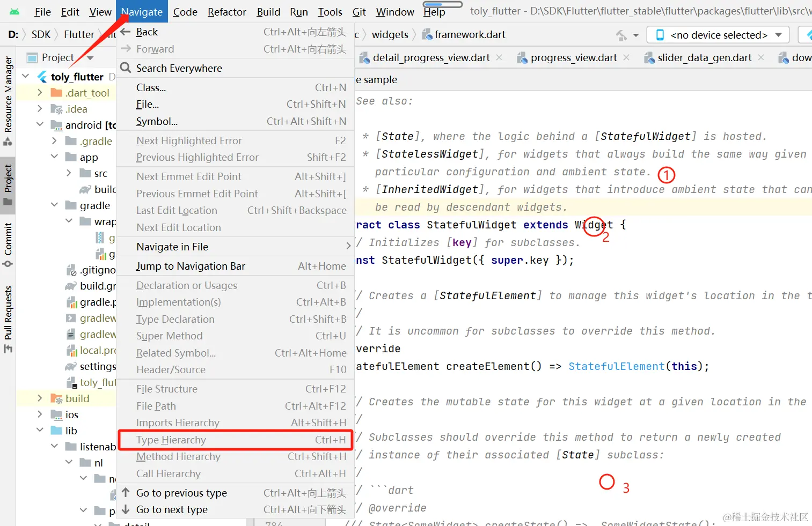Close the detail_progress_view.dart tab

[499, 57]
